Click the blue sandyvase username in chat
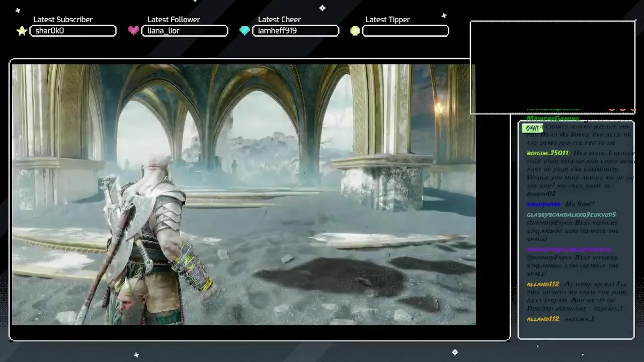 (x=543, y=204)
